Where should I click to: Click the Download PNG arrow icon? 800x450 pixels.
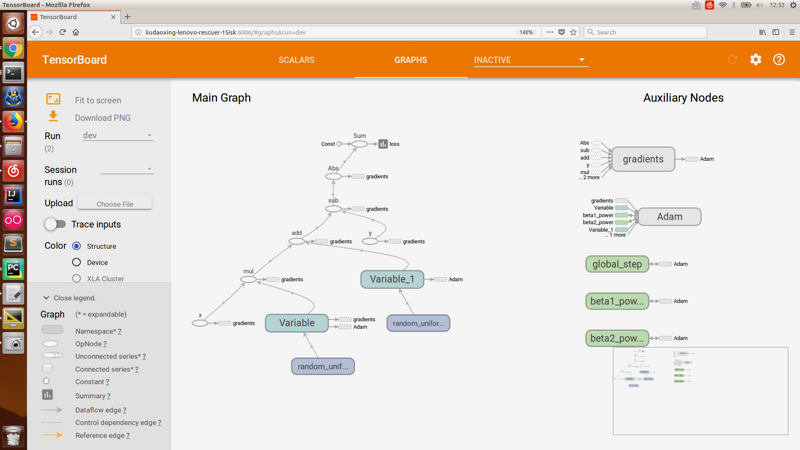point(53,117)
